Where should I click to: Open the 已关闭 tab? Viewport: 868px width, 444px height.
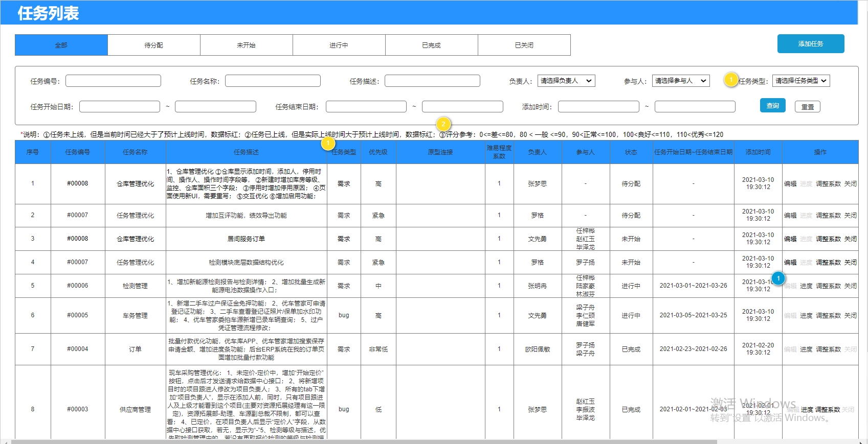click(x=524, y=45)
